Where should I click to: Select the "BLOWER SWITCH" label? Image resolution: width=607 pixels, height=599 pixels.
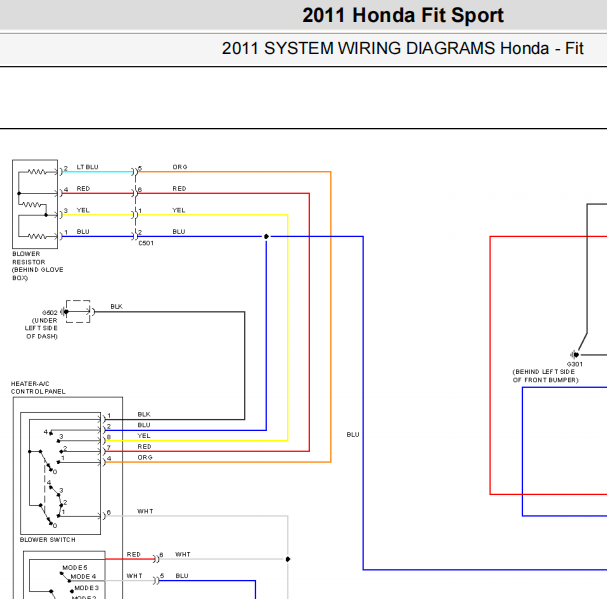coord(48,540)
